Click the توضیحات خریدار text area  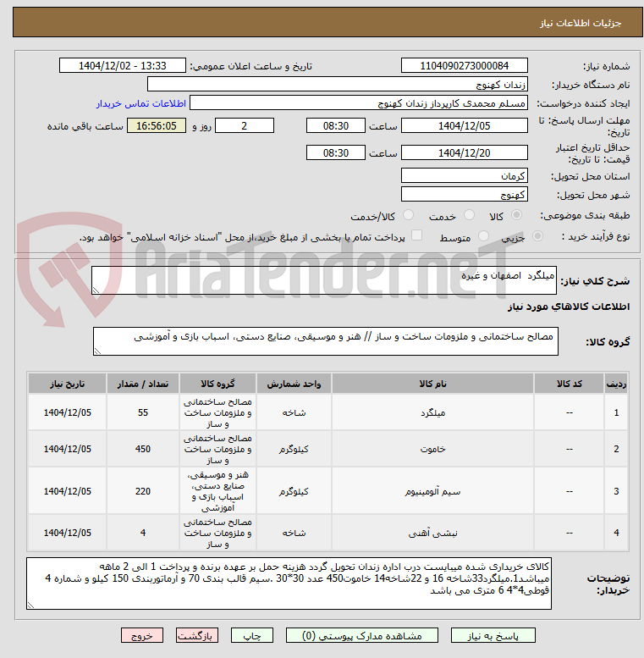pos(289,583)
